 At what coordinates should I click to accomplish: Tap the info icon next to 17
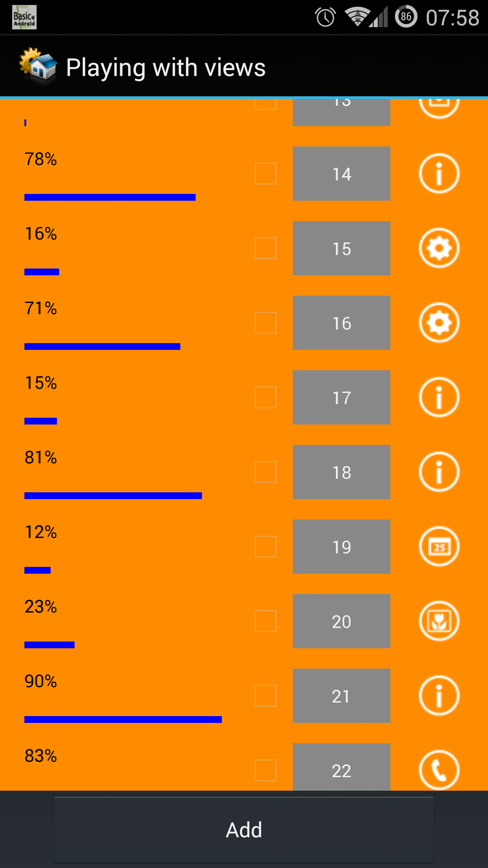coord(439,397)
